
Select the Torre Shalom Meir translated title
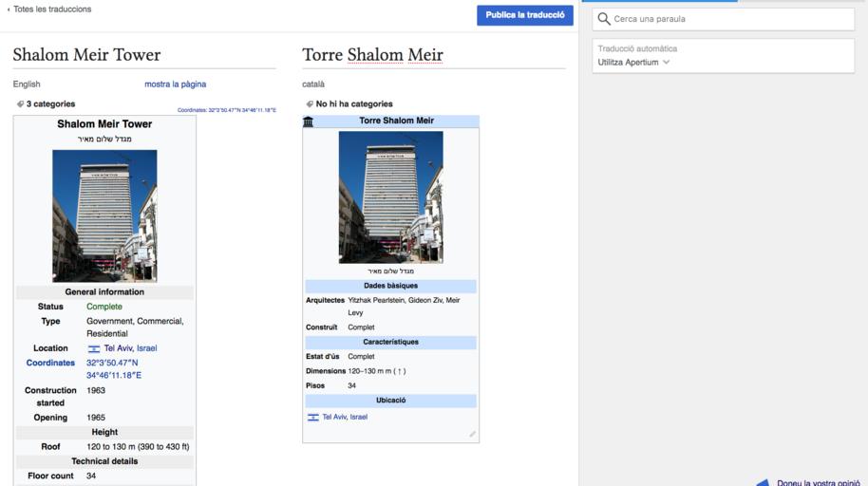[x=372, y=55]
